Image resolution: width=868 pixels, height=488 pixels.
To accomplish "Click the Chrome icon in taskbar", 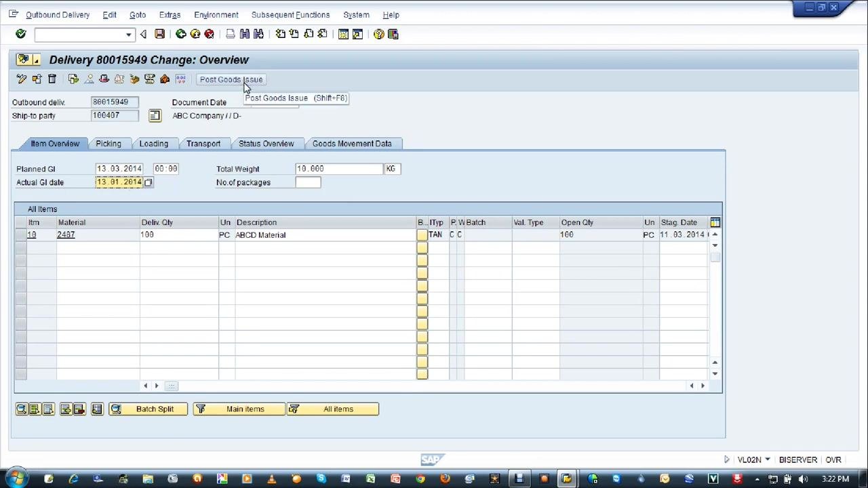I will [420, 479].
